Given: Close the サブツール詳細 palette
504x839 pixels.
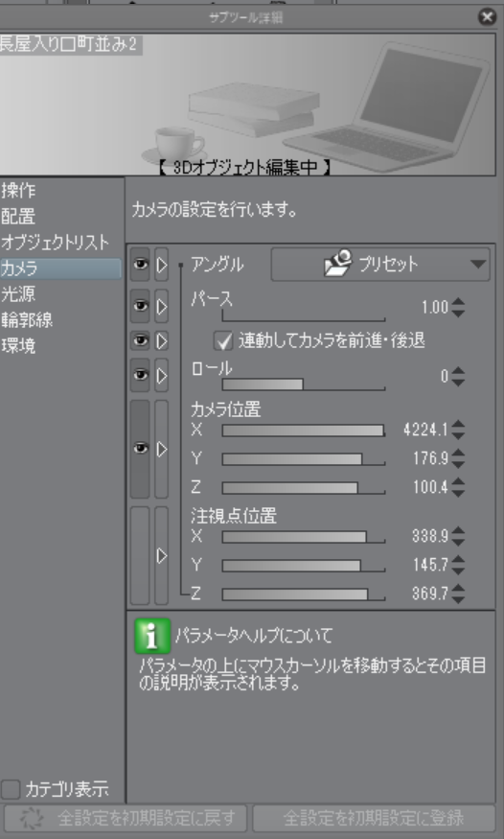Looking at the screenshot, I should [487, 17].
